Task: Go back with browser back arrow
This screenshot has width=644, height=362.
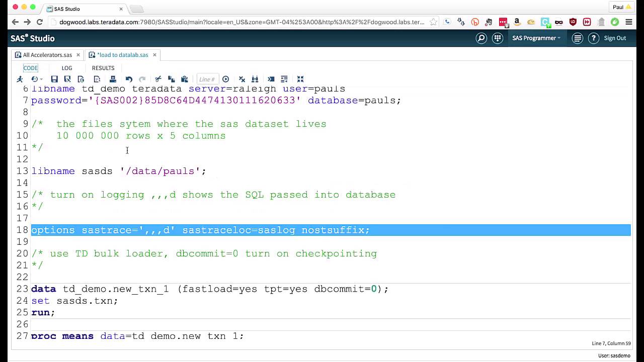Action: point(15,22)
